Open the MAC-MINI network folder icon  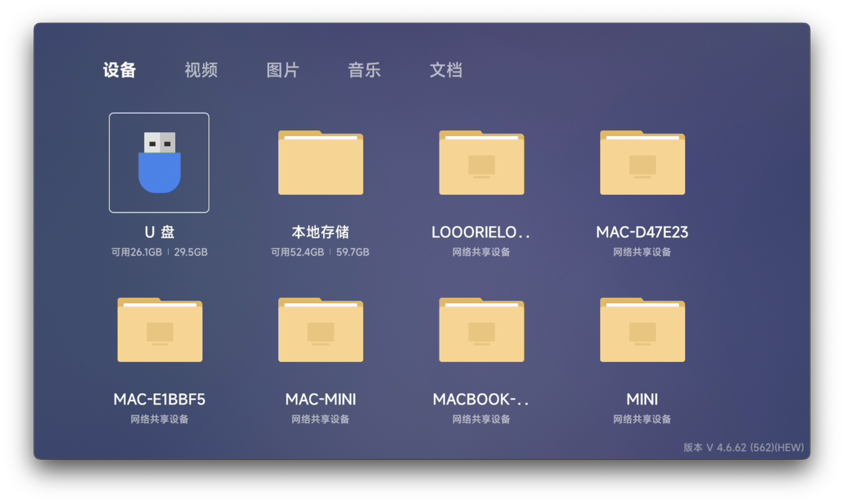coord(320,330)
